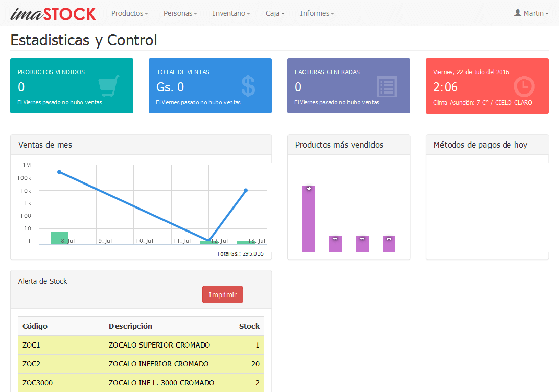Click the tallest purple bar in Productos más vendidos
Screen dimensions: 559x392
point(309,220)
